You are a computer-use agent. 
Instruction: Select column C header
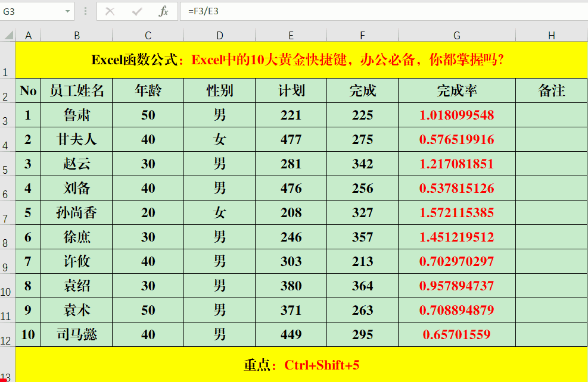click(148, 36)
